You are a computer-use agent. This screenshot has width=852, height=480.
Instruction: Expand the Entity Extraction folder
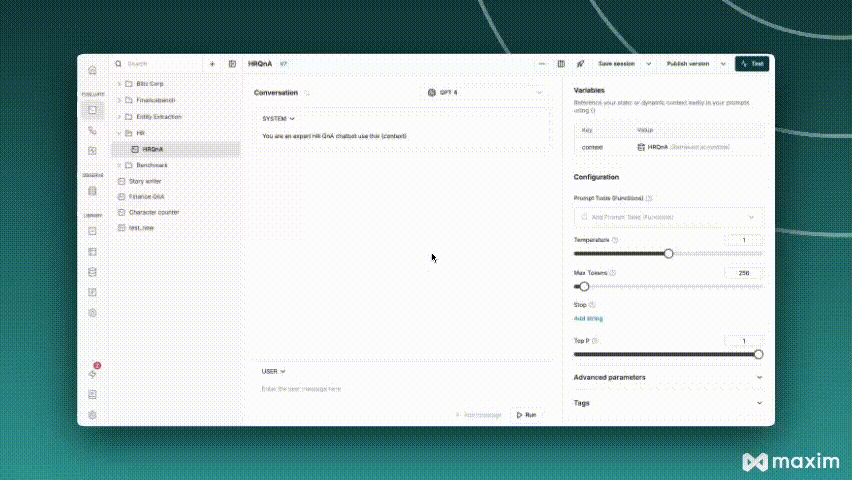point(119,117)
